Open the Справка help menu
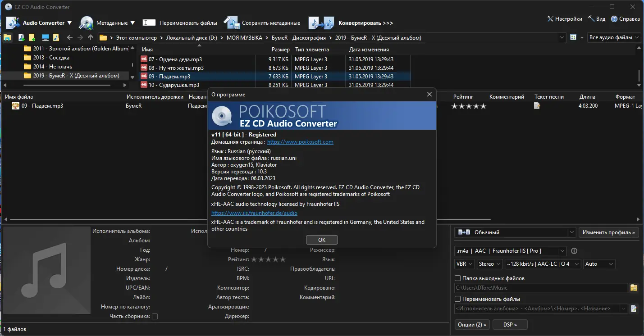The height and width of the screenshot is (336, 644). click(x=626, y=19)
